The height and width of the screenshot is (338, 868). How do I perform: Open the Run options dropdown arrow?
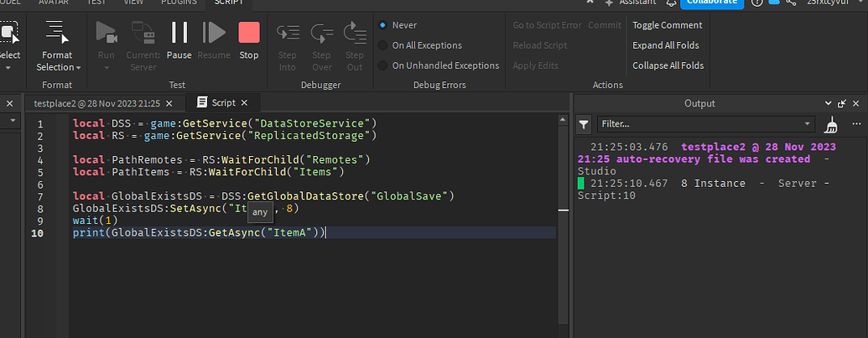coord(107,67)
